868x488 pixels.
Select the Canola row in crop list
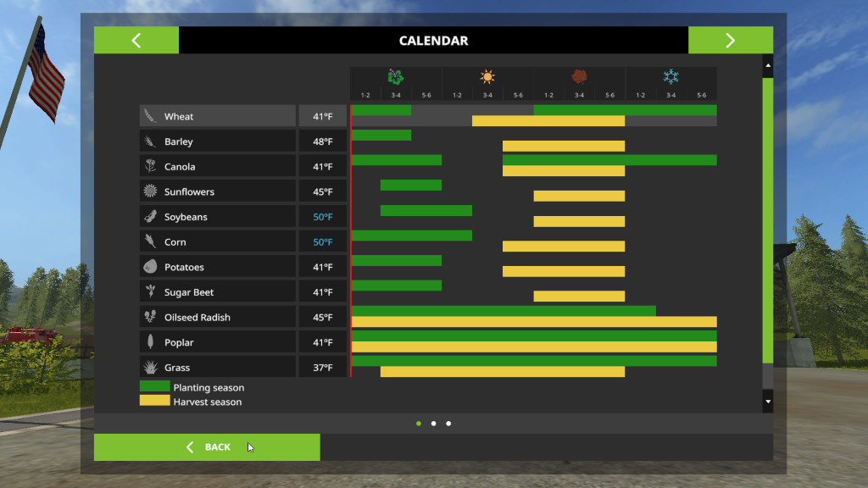218,167
